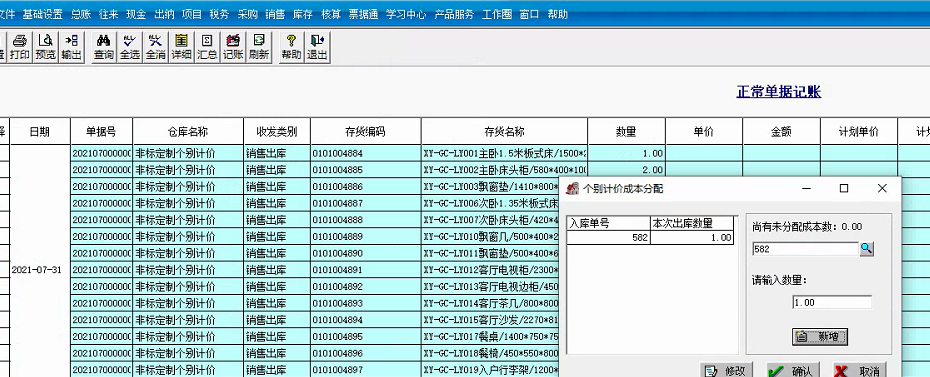This screenshot has height=377, width=930.
Task: Open the 预览 preview tool
Action: pos(45,47)
